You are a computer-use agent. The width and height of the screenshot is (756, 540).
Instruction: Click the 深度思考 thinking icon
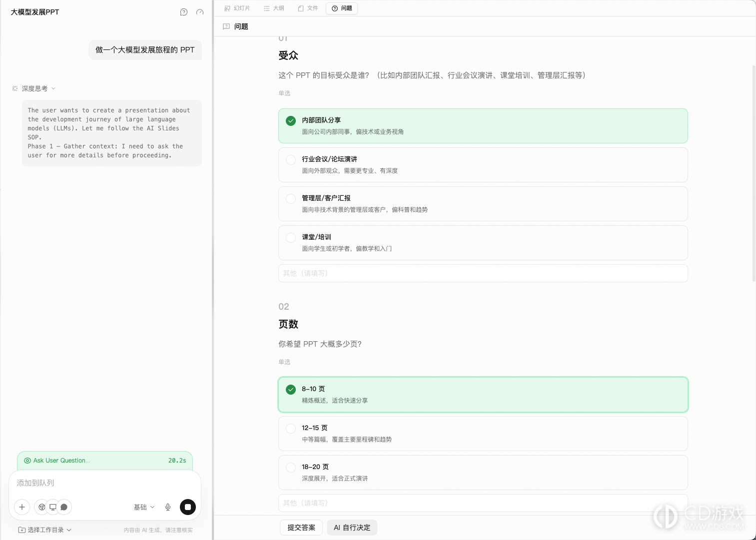[15, 88]
